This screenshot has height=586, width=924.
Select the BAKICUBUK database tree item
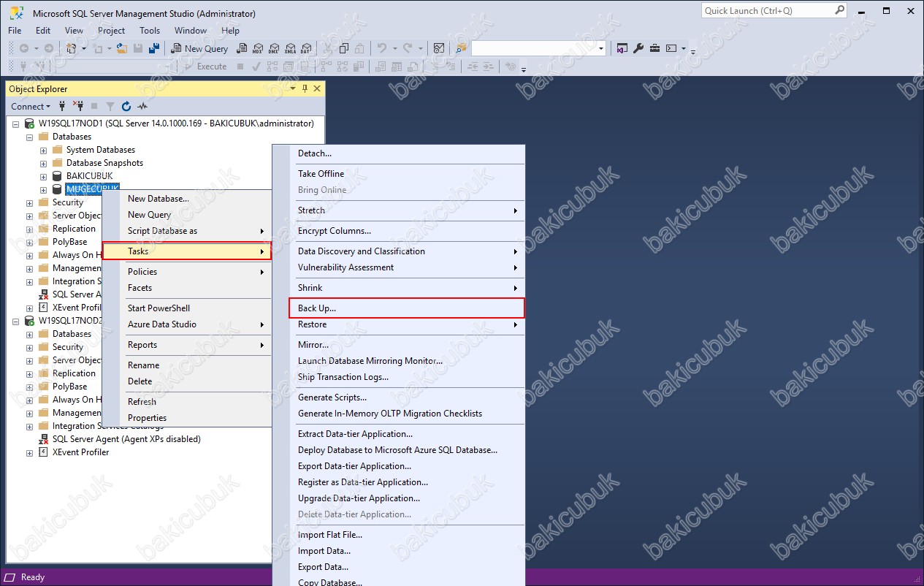point(89,176)
